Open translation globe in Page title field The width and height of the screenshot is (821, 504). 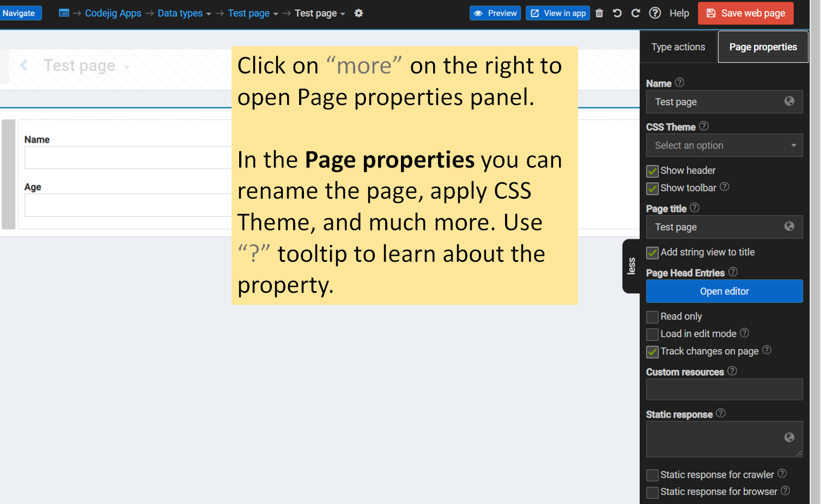(789, 226)
